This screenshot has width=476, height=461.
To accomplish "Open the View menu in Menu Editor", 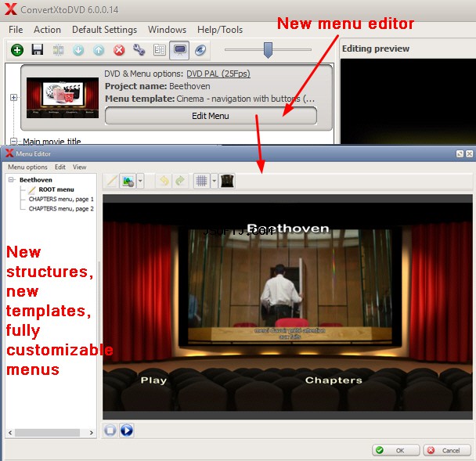I will (x=79, y=167).
